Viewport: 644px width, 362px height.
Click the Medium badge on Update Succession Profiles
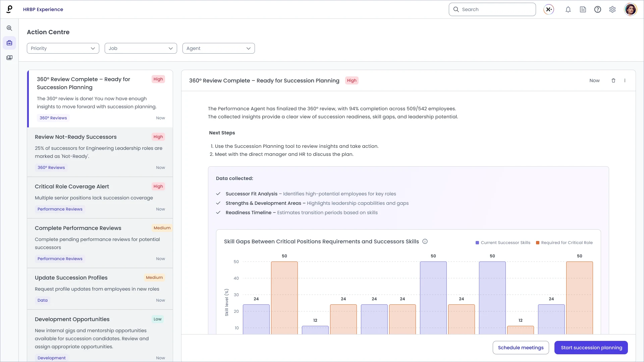click(x=154, y=278)
